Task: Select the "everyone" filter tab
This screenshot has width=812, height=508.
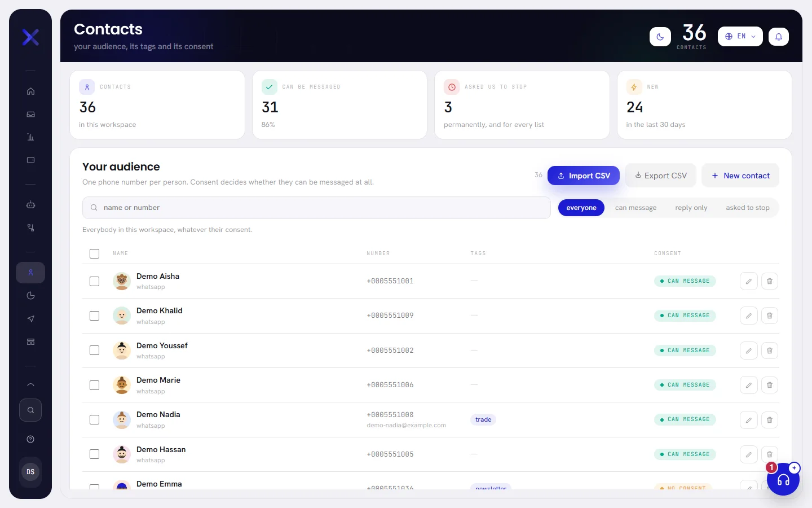Action: 581,208
